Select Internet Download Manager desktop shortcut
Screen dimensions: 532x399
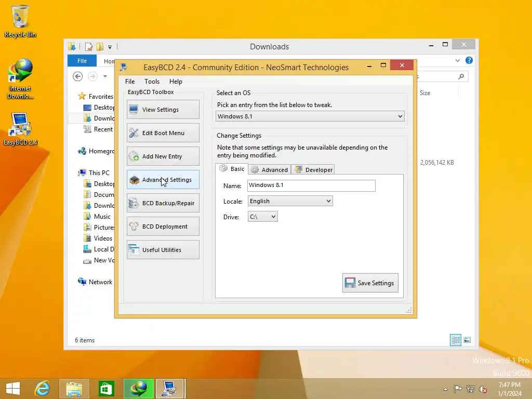20,79
